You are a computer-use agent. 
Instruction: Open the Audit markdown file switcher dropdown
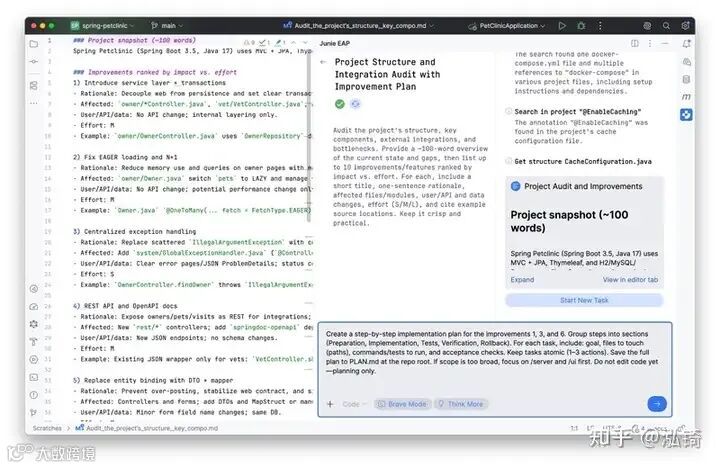(x=358, y=26)
